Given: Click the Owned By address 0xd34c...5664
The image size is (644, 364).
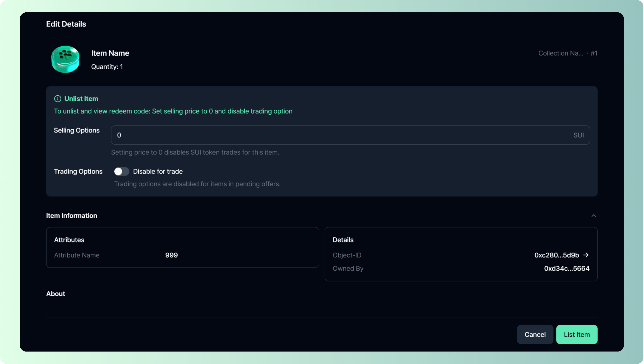Looking at the screenshot, I should [566, 268].
